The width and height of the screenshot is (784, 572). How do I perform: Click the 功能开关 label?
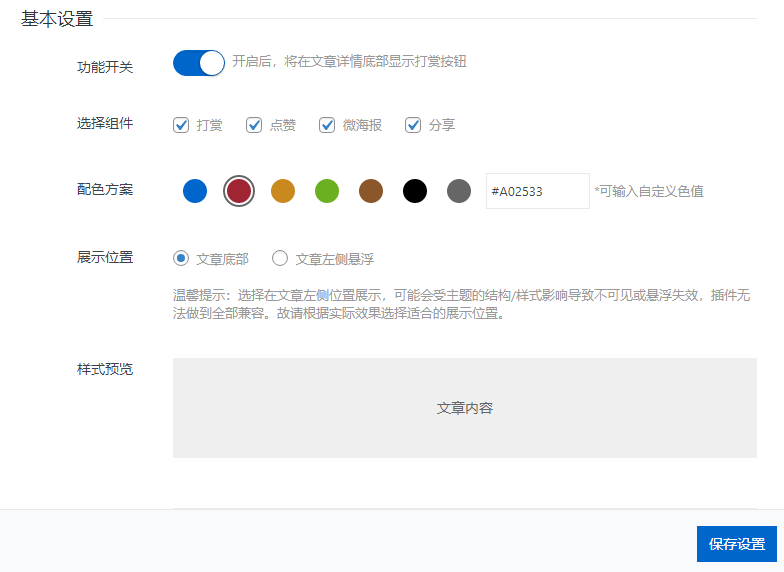105,67
